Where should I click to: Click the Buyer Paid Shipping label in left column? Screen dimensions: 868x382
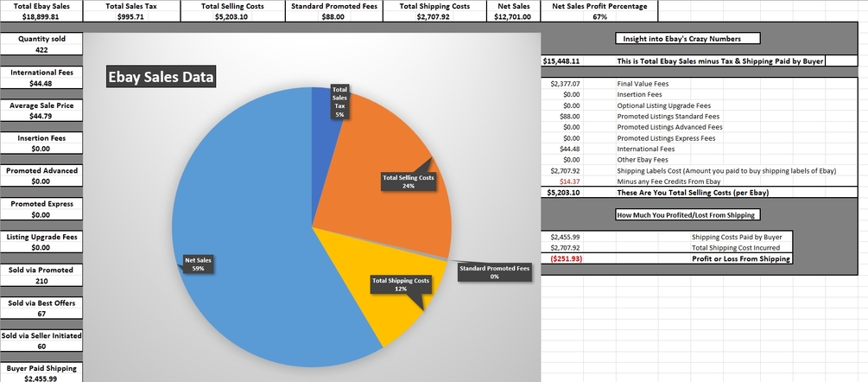click(x=41, y=368)
